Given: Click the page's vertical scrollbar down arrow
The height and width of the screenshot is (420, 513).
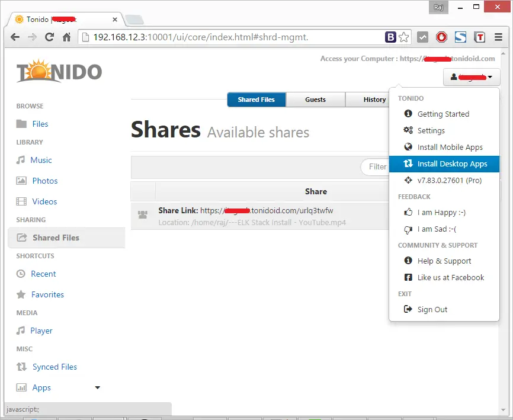Looking at the screenshot, I should point(503,410).
